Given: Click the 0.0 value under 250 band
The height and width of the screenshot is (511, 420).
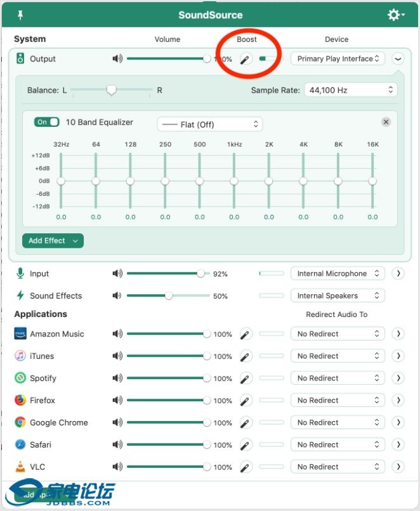Looking at the screenshot, I should [x=165, y=217].
